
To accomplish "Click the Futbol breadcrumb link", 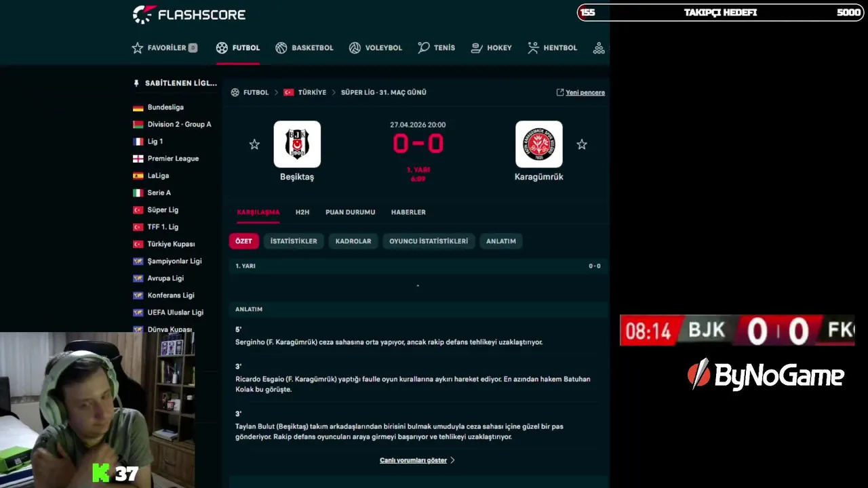I will coord(256,92).
